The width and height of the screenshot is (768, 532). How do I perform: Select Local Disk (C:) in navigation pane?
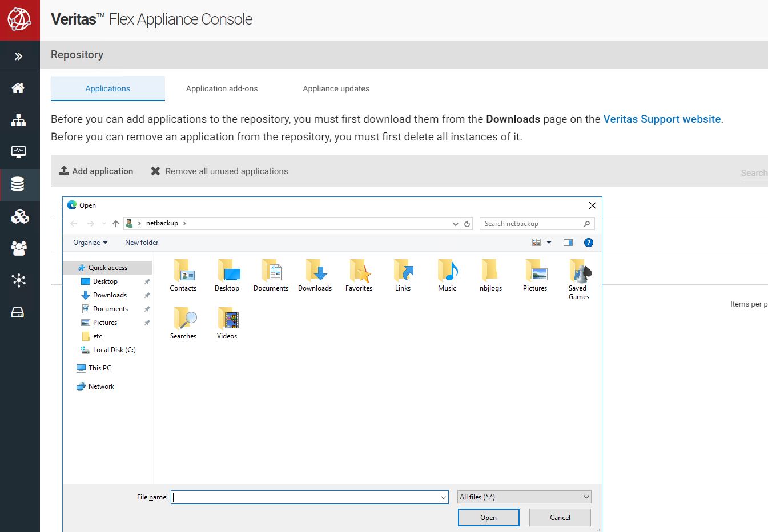coord(114,350)
